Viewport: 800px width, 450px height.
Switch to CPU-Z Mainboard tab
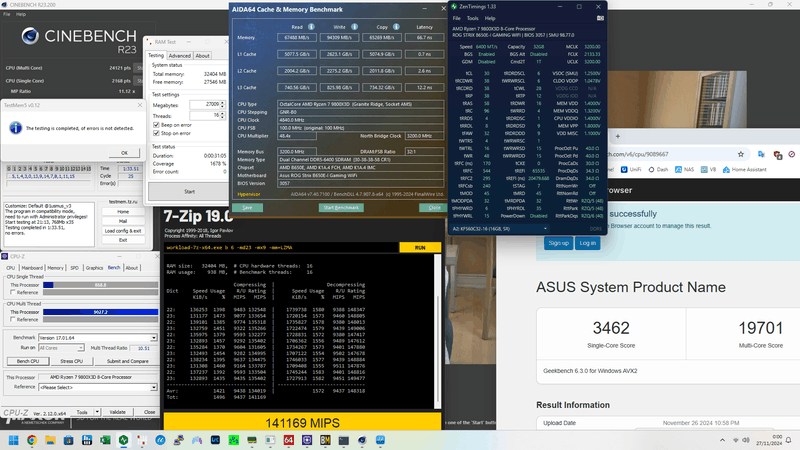click(x=32, y=268)
